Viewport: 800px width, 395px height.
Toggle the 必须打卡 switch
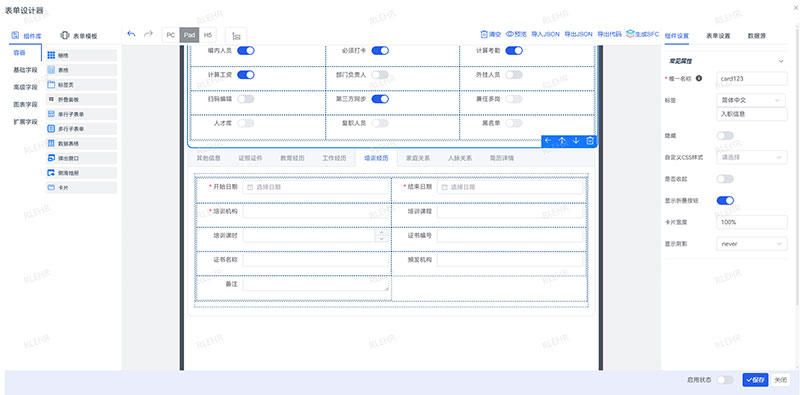(380, 51)
